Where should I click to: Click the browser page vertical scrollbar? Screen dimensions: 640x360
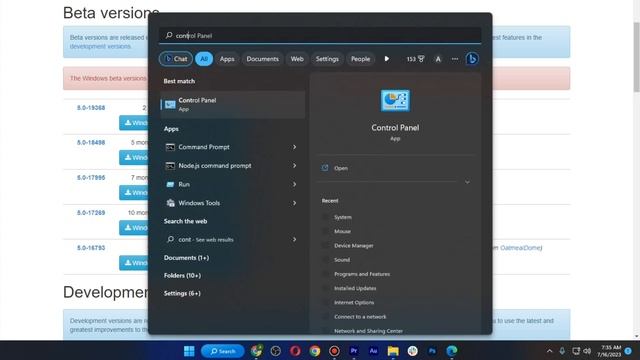[x=636, y=57]
